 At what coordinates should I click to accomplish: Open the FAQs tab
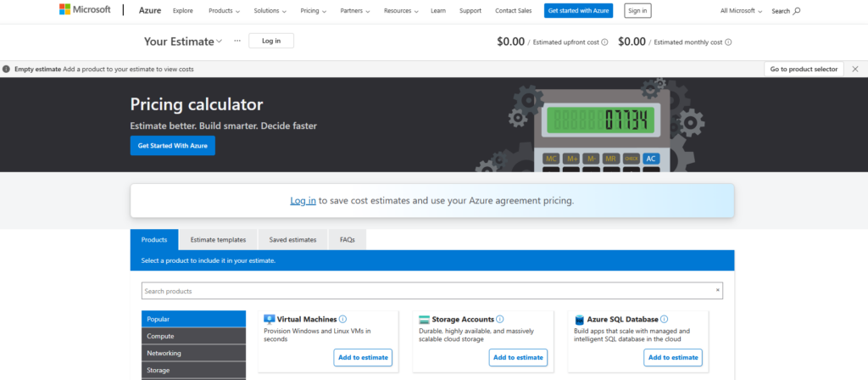coord(348,240)
